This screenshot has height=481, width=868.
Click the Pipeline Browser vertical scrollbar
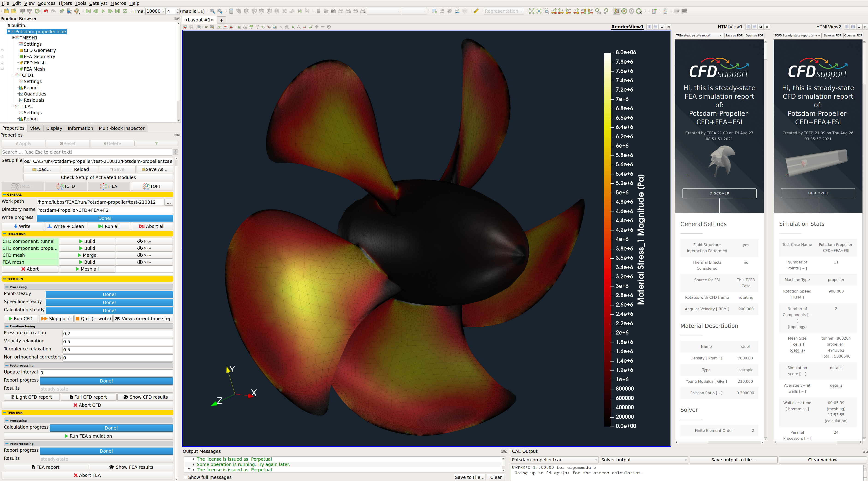click(x=178, y=72)
